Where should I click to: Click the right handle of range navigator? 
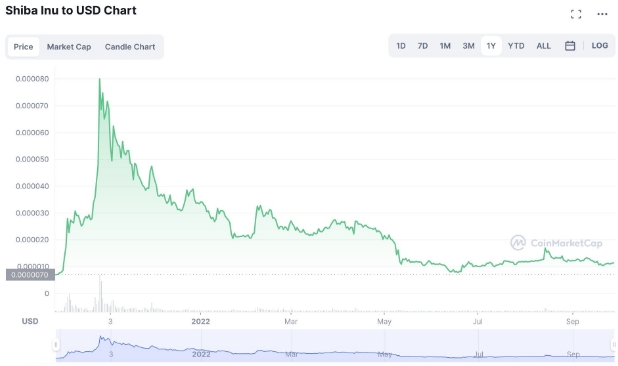[x=614, y=345]
